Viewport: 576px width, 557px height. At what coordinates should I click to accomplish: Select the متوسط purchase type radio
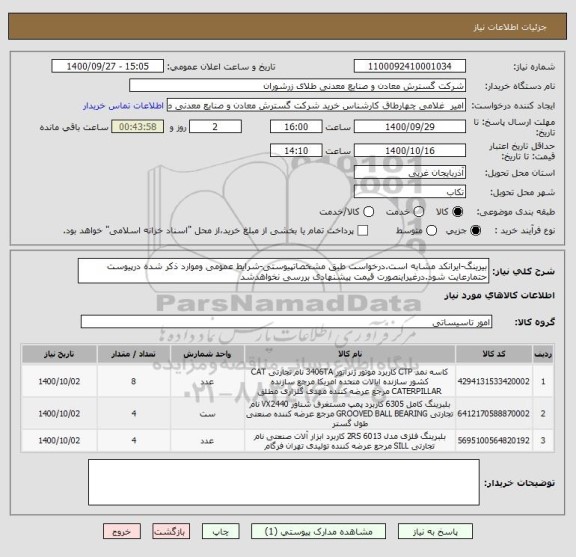(x=431, y=230)
